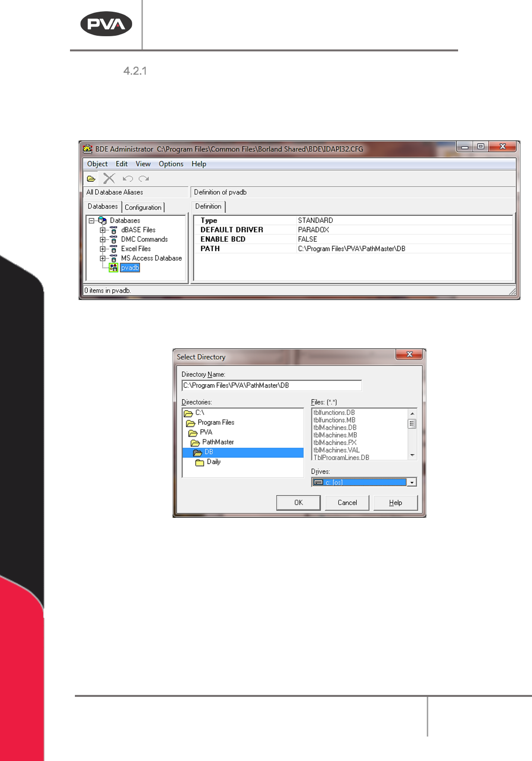Viewport: 532px width, 761px height.
Task: Select file tblfunctions.MB in Files list
Action: point(334,420)
